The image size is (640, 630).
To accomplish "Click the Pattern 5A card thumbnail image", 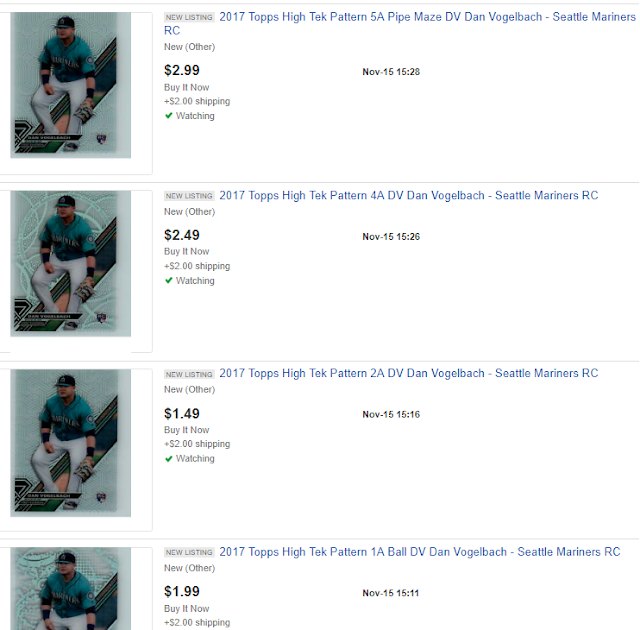I will [71, 85].
